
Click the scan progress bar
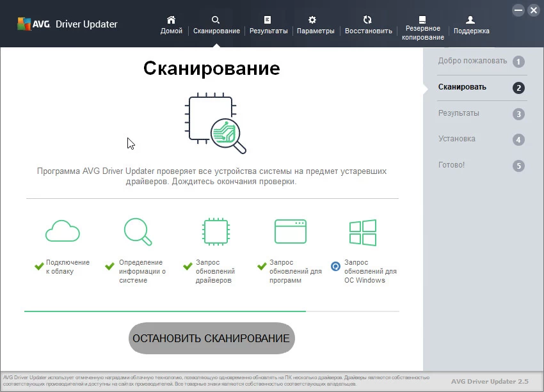[211, 311]
